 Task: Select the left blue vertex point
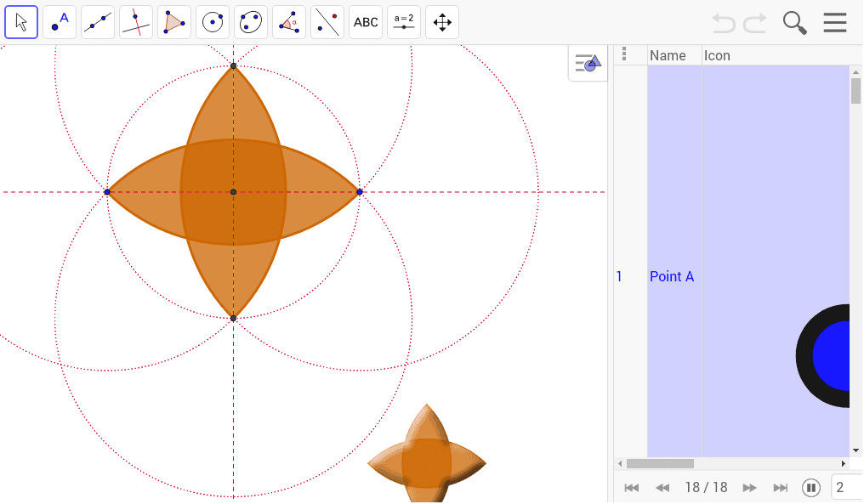107,192
